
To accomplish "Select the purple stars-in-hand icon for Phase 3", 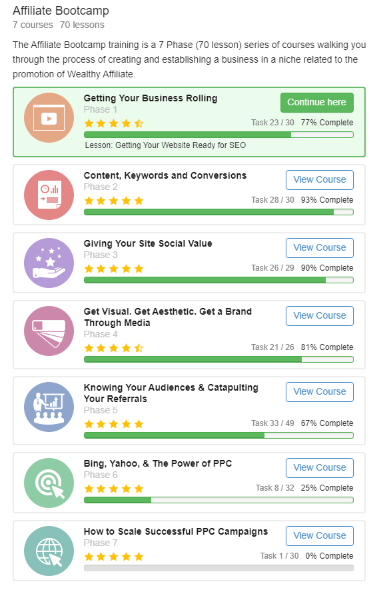I will pos(49,263).
